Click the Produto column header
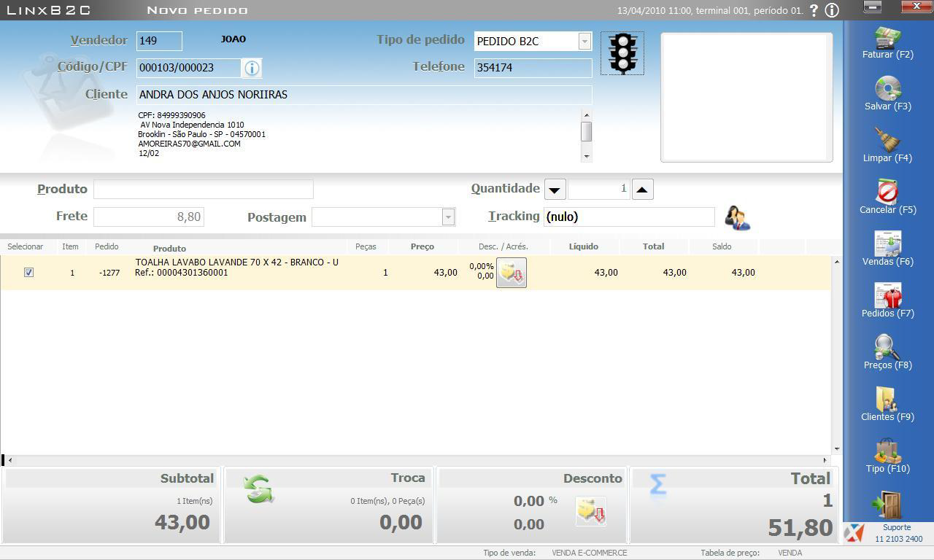This screenshot has width=934, height=560. click(169, 249)
